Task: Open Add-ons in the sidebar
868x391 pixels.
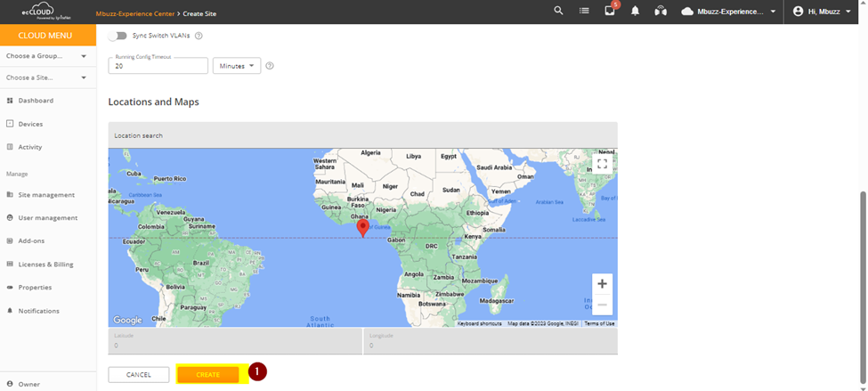Action: [x=31, y=240]
